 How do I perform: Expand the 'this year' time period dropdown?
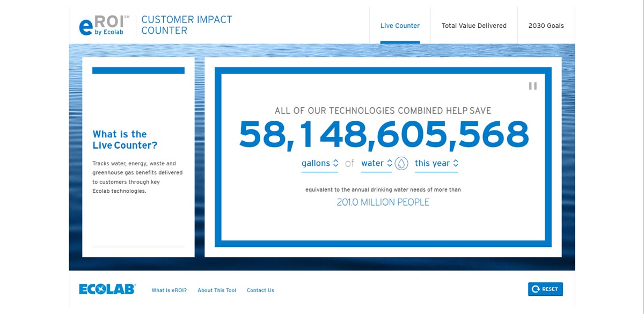(x=436, y=163)
